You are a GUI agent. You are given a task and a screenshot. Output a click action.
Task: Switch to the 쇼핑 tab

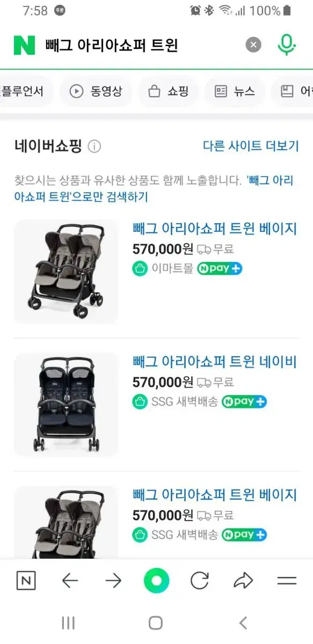[x=169, y=91]
